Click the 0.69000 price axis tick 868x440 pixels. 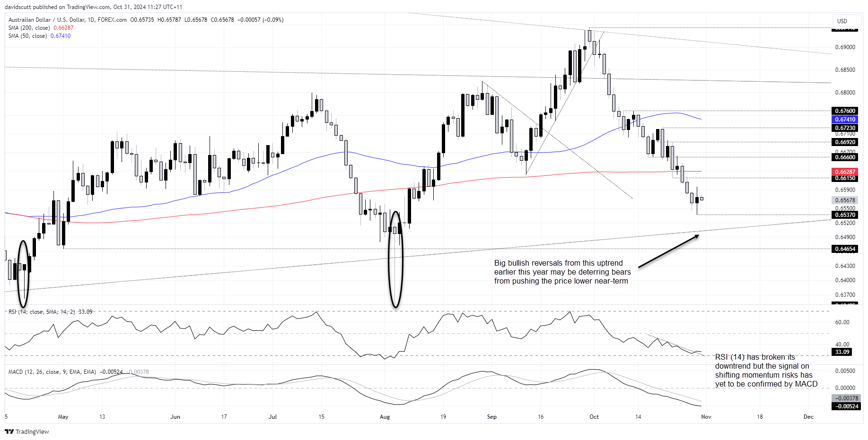(845, 47)
